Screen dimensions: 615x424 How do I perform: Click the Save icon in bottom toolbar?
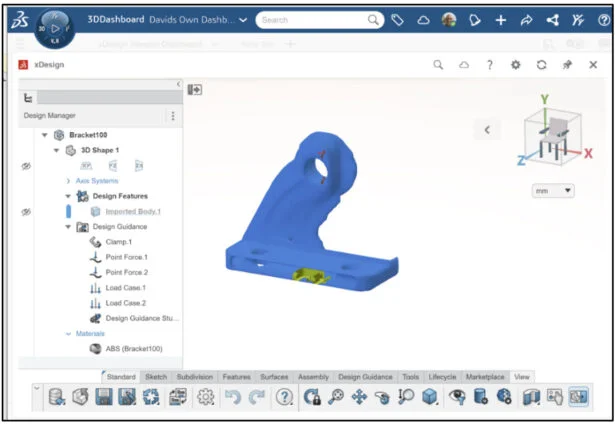(x=103, y=397)
